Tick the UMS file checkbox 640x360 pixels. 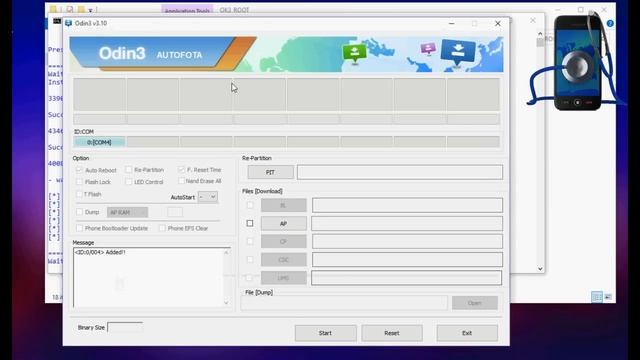coord(249,278)
